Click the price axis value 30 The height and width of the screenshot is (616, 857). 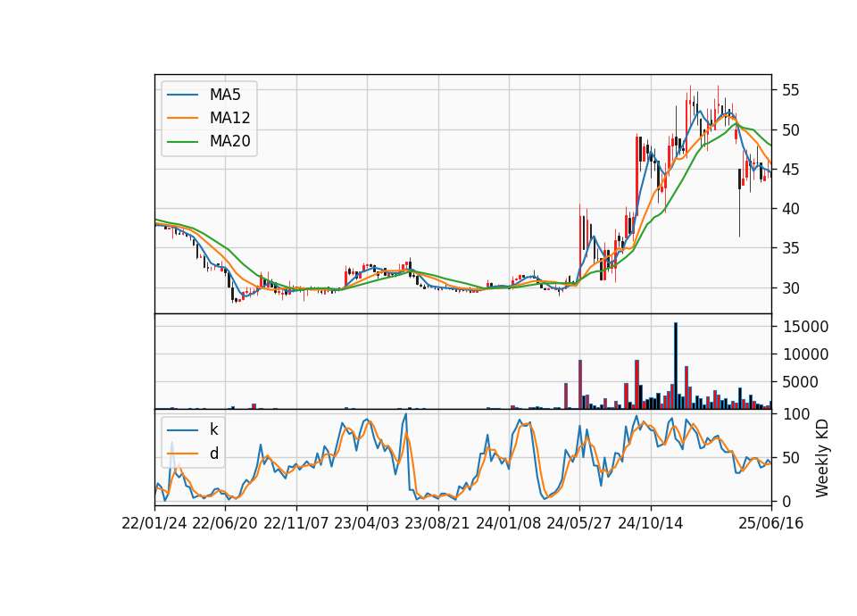click(790, 288)
